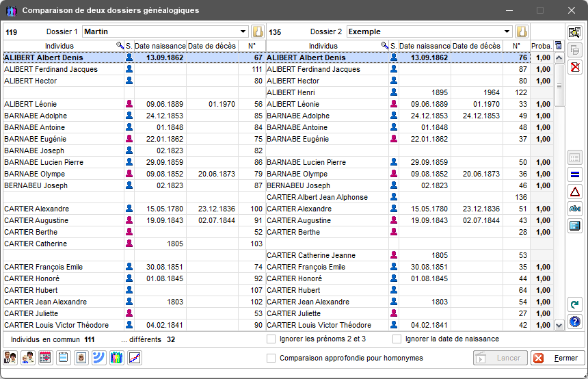The height and width of the screenshot is (379, 588).
Task: Click the teal curved arrow icon
Action: coord(574,304)
